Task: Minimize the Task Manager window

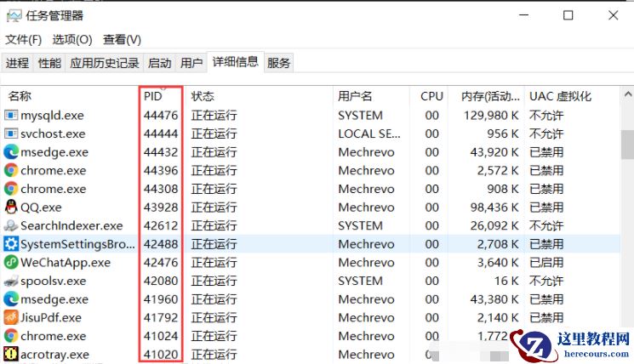Action: [x=524, y=15]
